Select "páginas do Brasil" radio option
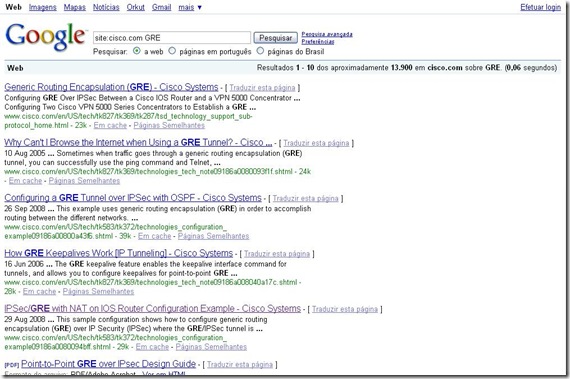Viewport: 570px width, 379px height. pyautogui.click(x=260, y=51)
